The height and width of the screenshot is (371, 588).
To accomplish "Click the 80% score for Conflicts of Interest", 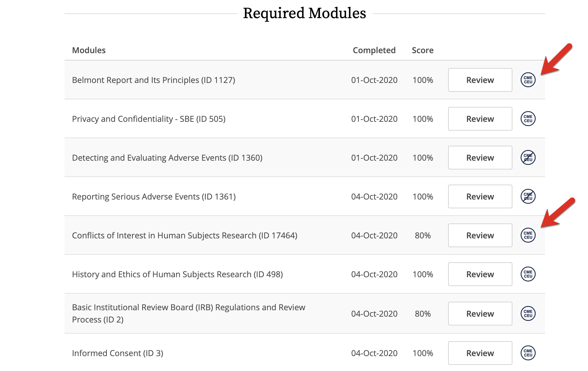I will (x=423, y=235).
